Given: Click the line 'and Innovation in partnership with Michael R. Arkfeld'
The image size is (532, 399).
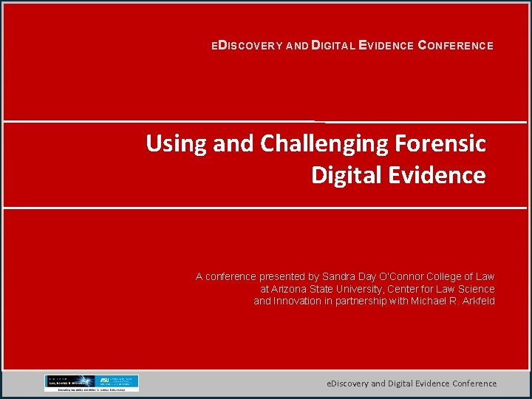Looking at the screenshot, I should pos(374,301).
